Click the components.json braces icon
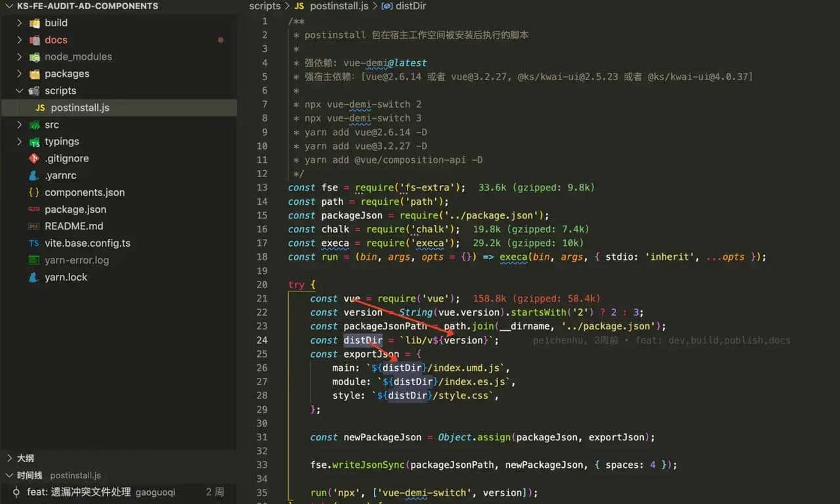The image size is (840, 504). click(34, 193)
